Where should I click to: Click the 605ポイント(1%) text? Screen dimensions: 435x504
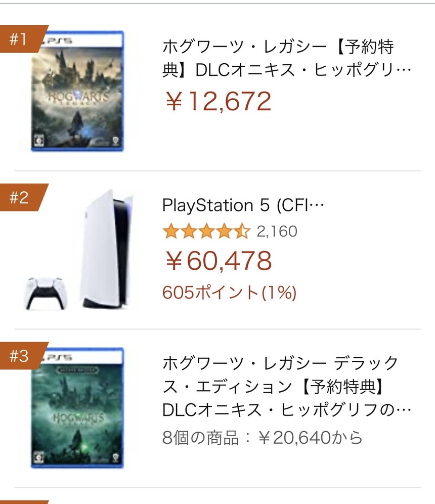click(229, 292)
